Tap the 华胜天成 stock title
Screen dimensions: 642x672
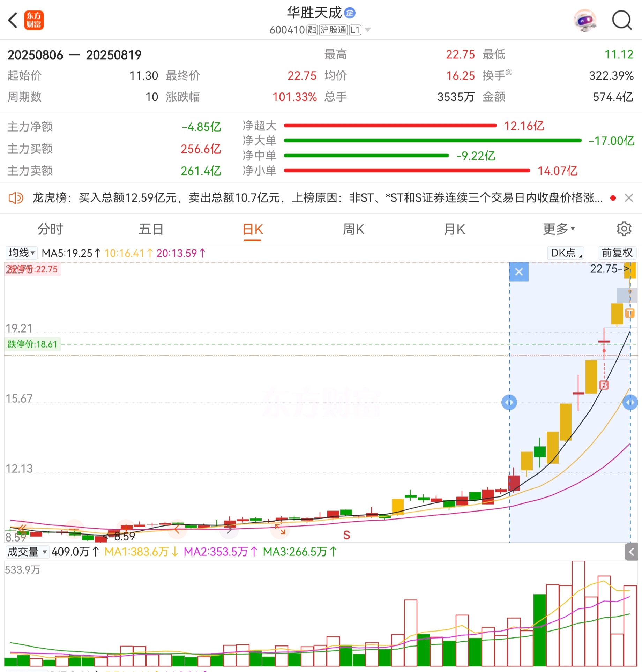[x=314, y=13]
